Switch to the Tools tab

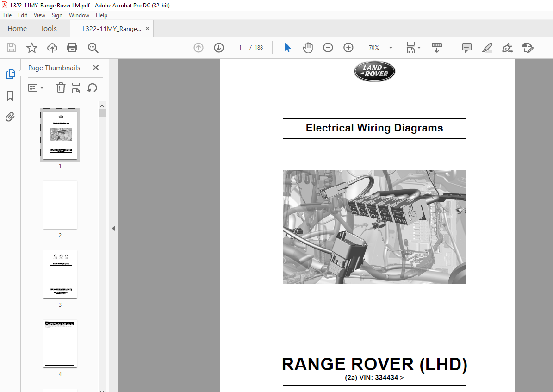coord(49,29)
